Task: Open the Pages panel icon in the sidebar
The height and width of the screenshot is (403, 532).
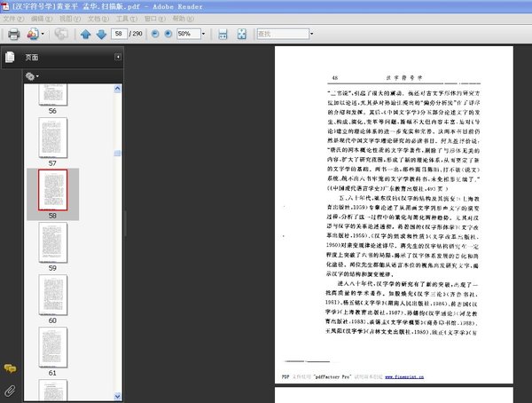Action: pyautogui.click(x=10, y=57)
